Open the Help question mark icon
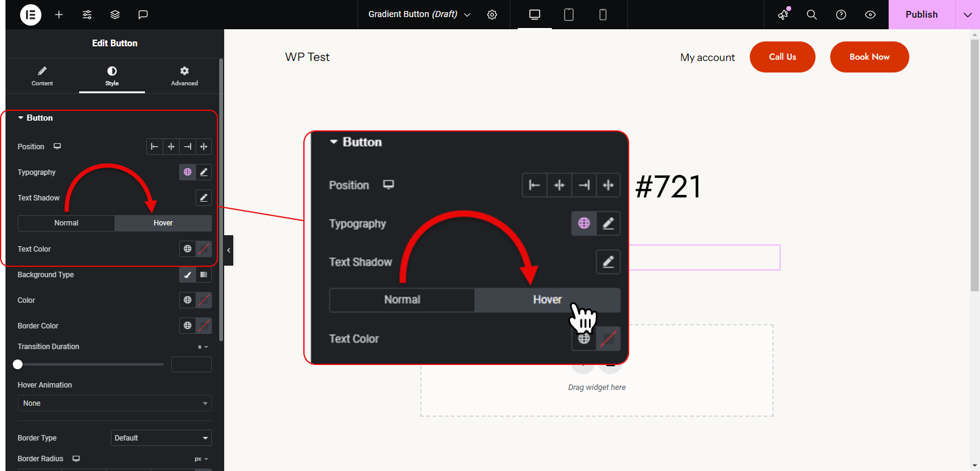 (x=841, y=15)
